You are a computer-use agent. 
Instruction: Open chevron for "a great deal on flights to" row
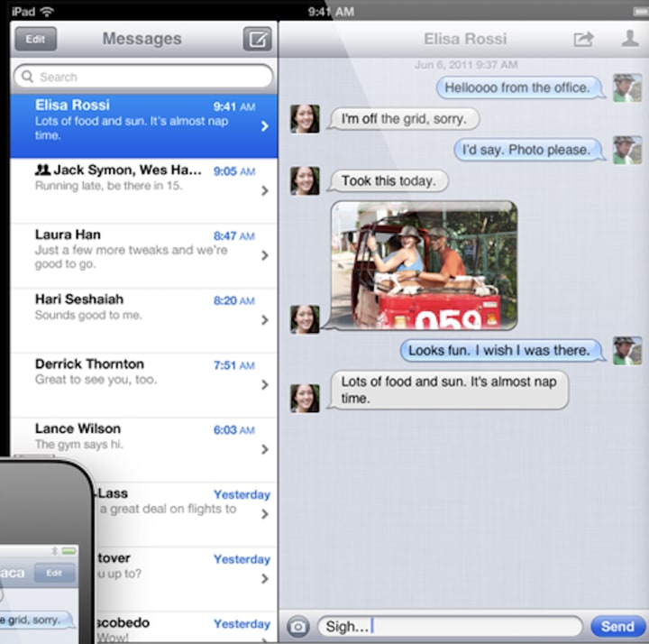265,514
